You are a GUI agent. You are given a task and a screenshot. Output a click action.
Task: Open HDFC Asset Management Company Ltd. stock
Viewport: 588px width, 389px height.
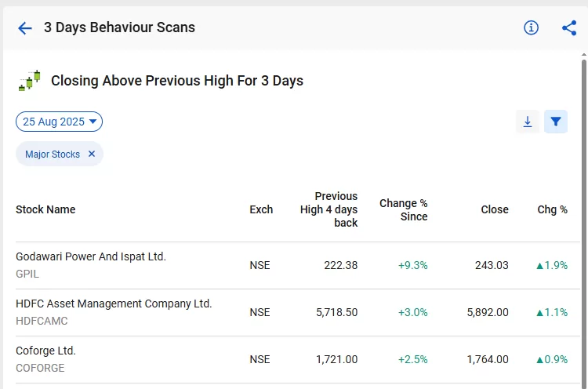pyautogui.click(x=114, y=304)
